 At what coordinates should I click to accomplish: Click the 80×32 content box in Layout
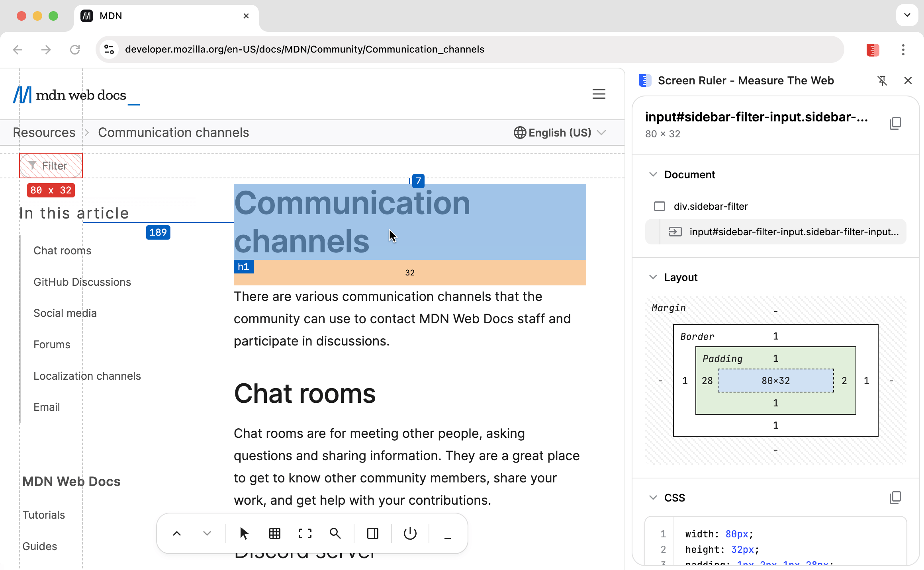tap(775, 381)
